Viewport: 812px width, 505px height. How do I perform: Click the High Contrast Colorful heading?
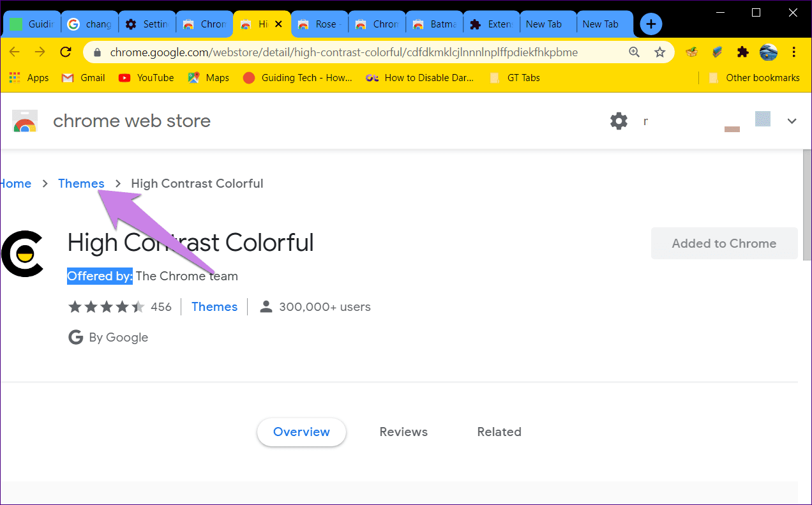click(x=190, y=243)
